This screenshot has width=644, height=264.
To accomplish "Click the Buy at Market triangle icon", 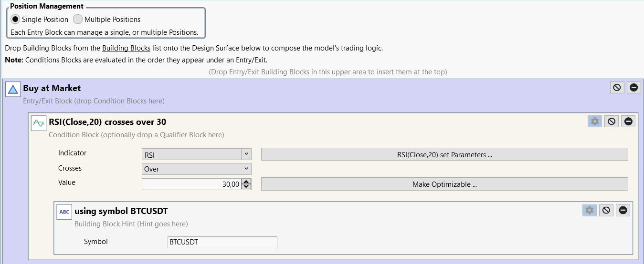I will 13,89.
